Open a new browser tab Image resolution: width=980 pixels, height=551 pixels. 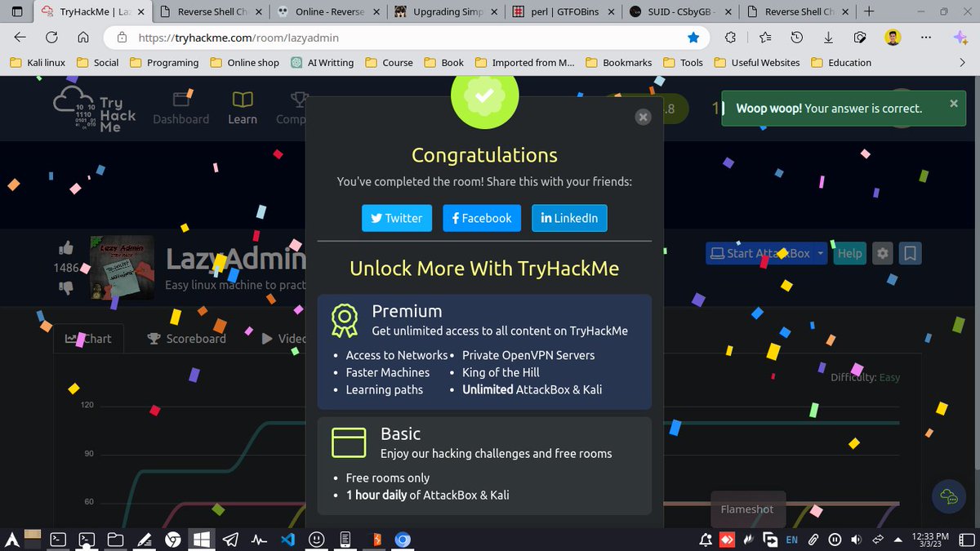tap(868, 12)
